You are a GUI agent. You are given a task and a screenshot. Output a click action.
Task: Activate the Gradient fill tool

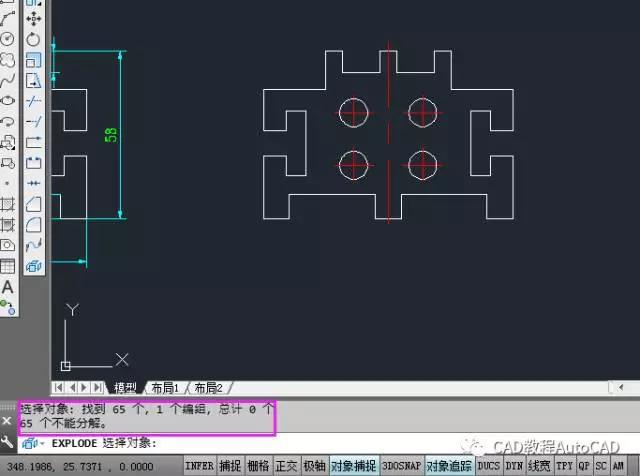coord(7,225)
